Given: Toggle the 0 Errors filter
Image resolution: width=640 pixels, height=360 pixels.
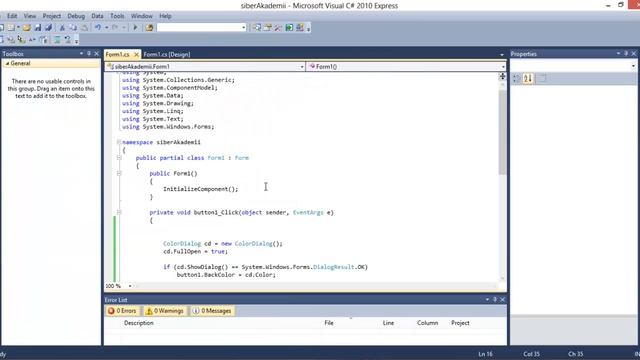Looking at the screenshot, I should (122, 311).
